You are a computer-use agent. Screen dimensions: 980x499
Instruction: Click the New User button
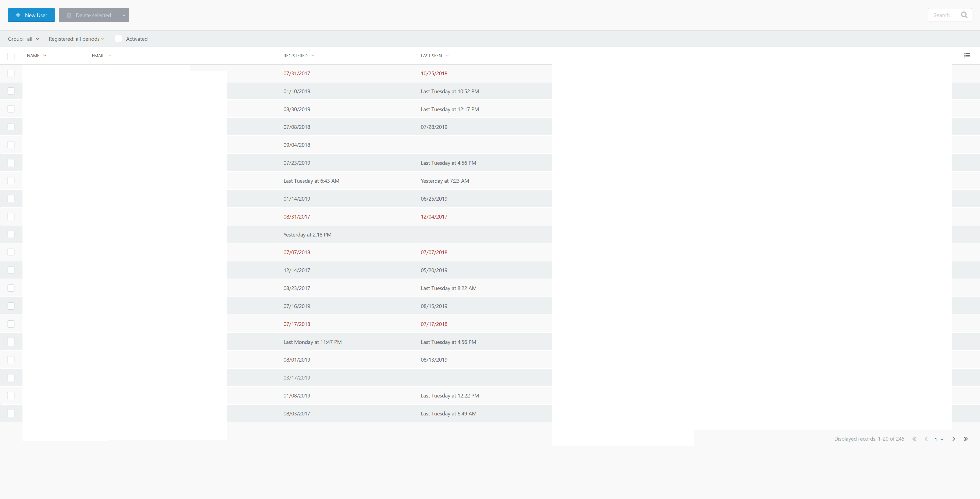31,15
